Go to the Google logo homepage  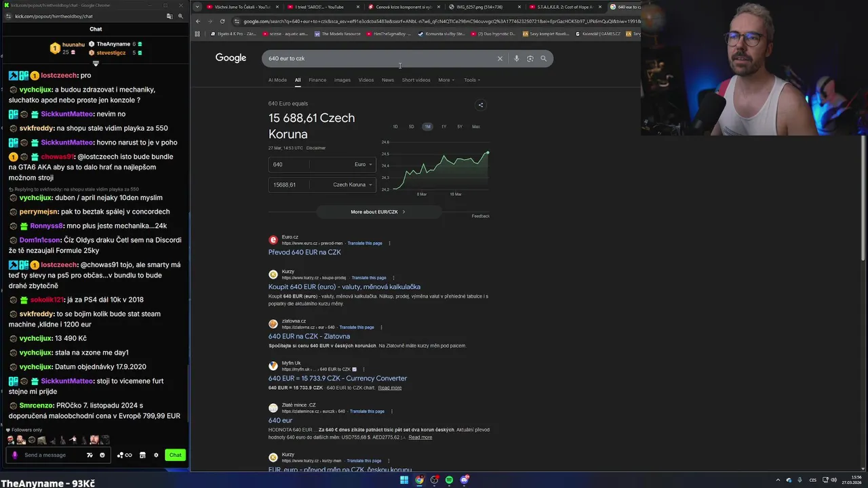[231, 58]
